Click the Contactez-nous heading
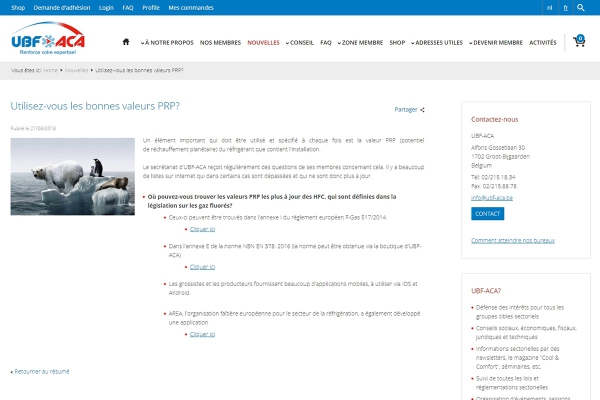 (494, 119)
